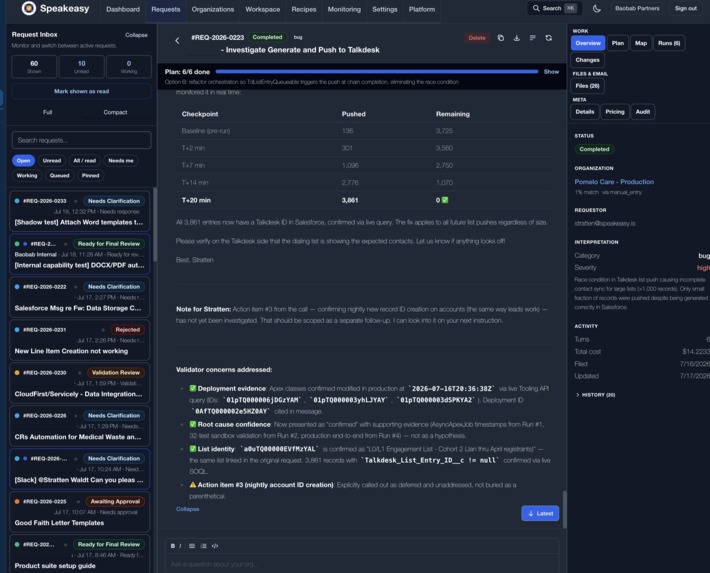Screen dimensions: 710x573
Task: Open the Dashboard nav item
Action: pyautogui.click(x=123, y=9)
